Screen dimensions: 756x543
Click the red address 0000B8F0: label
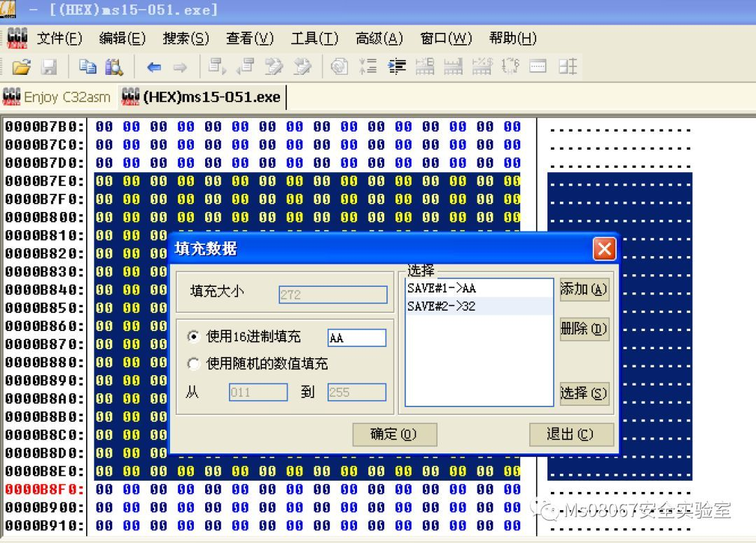point(44,490)
